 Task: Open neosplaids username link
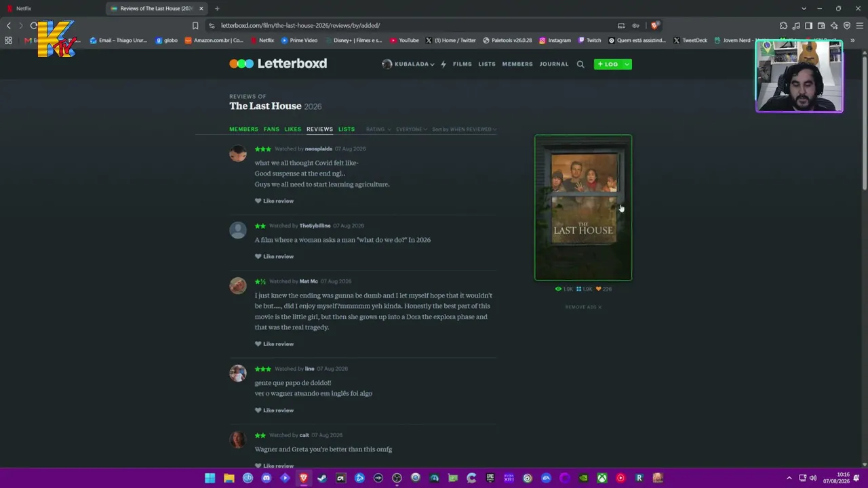coord(319,149)
